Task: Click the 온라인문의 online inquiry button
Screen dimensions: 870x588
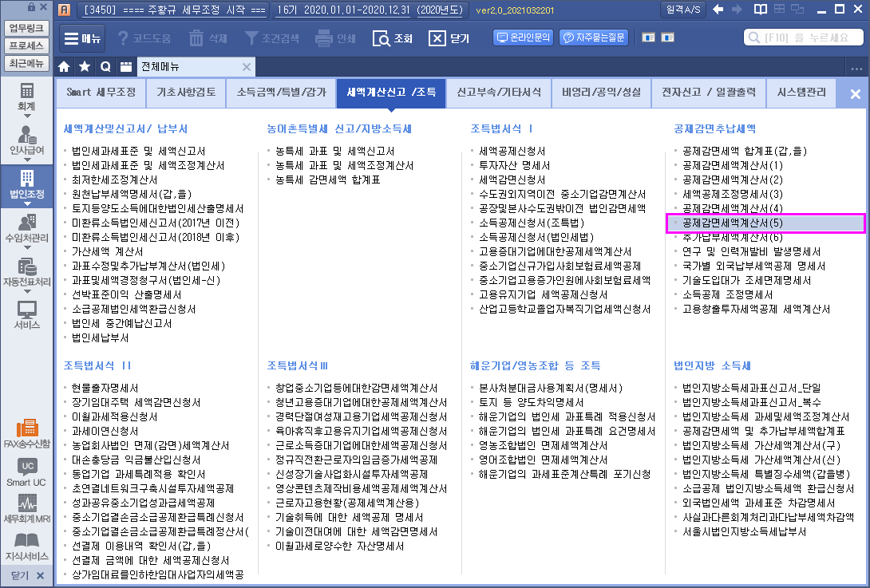Action: 524,37
